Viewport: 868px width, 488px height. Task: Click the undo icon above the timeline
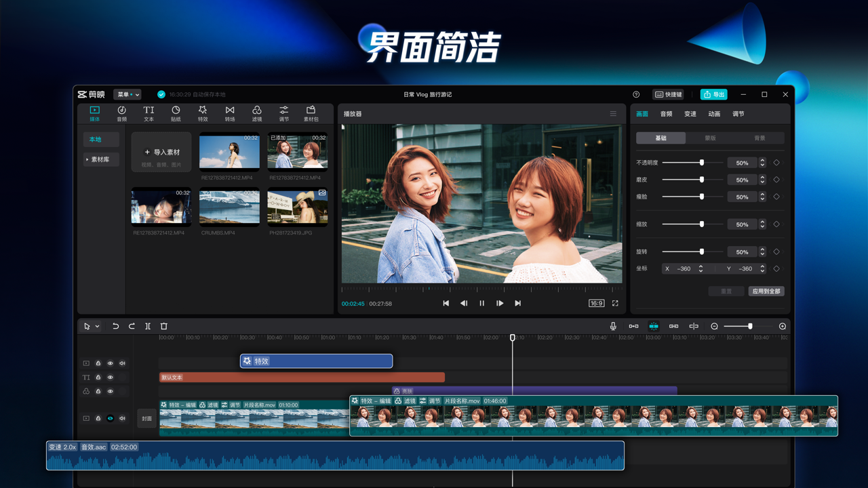[116, 326]
